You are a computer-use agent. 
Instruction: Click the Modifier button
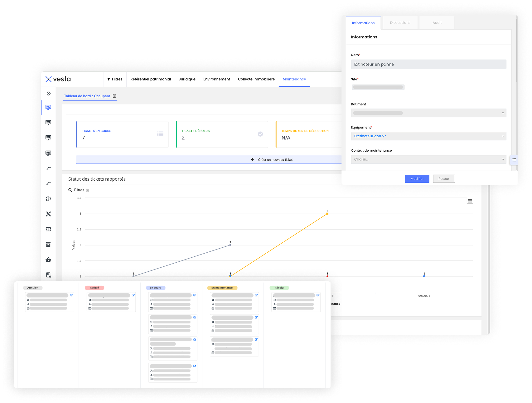(417, 179)
